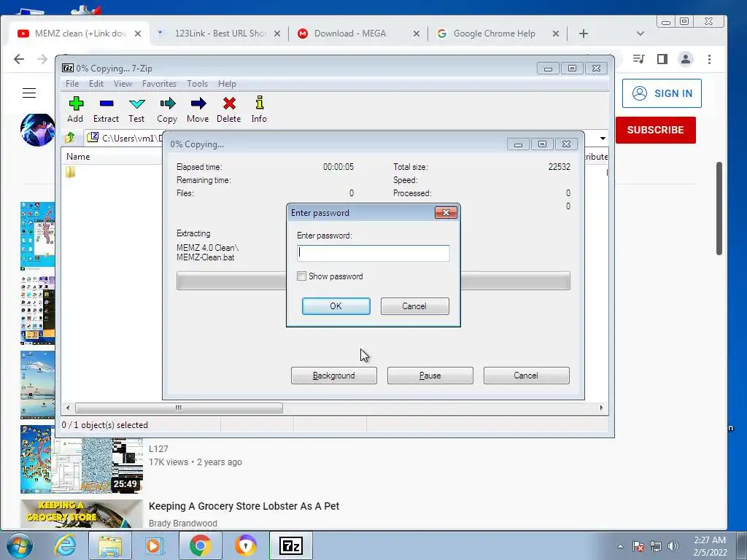
Task: Switch to Chrome from the taskbar
Action: tap(200, 545)
